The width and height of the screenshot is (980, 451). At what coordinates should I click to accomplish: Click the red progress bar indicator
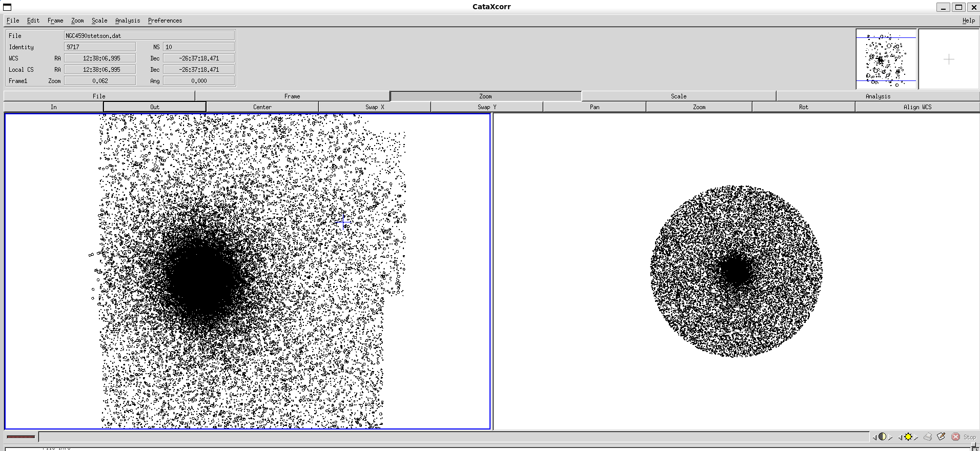point(21,437)
